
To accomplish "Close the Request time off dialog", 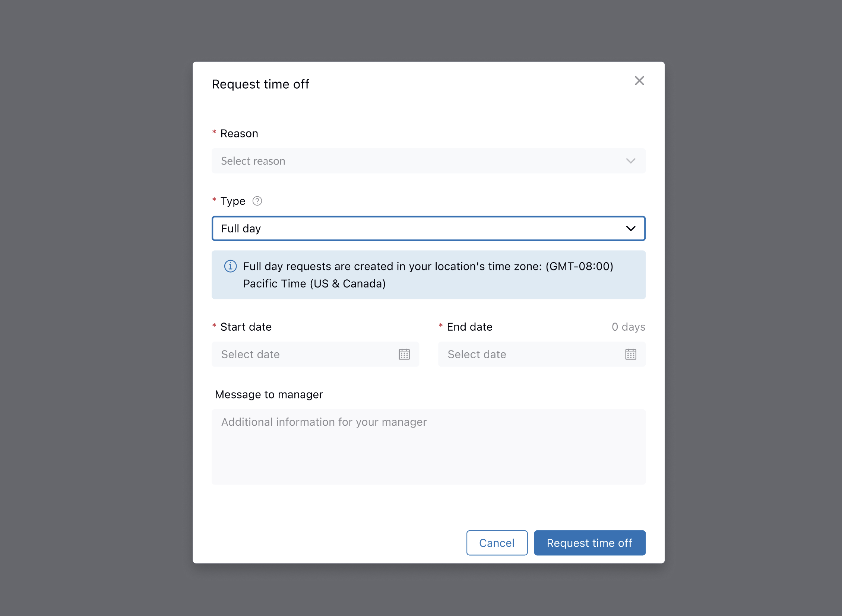I will 639,80.
